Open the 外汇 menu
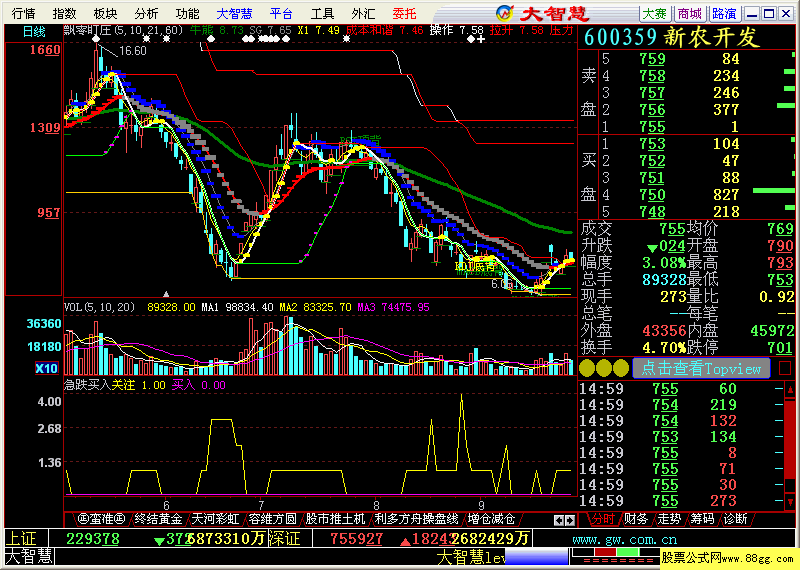The image size is (800, 570). tap(363, 13)
